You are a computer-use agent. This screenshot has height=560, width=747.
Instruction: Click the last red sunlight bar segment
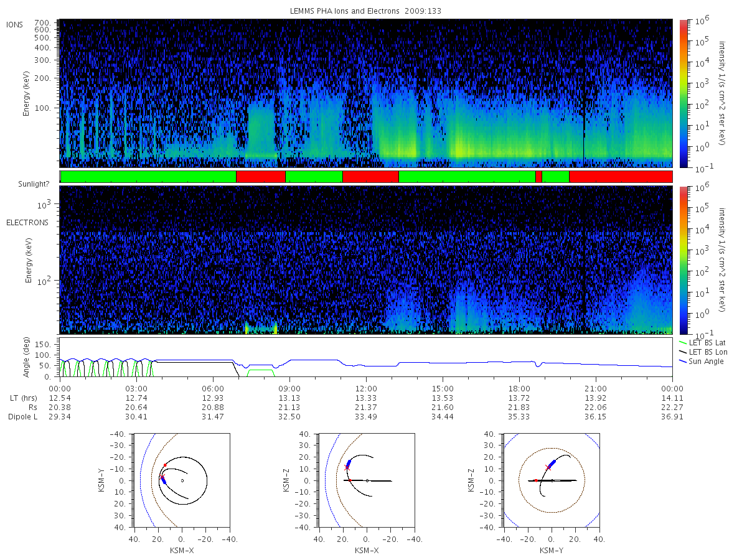tap(621, 177)
